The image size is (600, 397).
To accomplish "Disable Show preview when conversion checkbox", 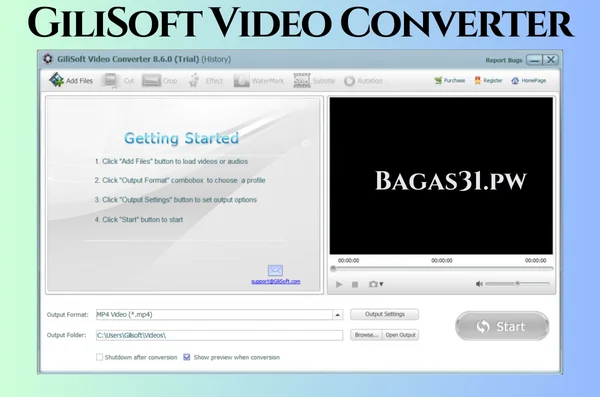I will [187, 357].
